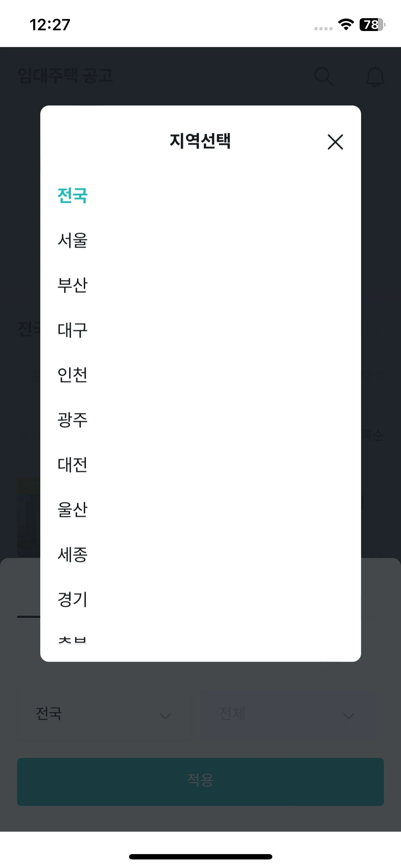
Task: Select 전국 region option
Action: pyautogui.click(x=72, y=195)
